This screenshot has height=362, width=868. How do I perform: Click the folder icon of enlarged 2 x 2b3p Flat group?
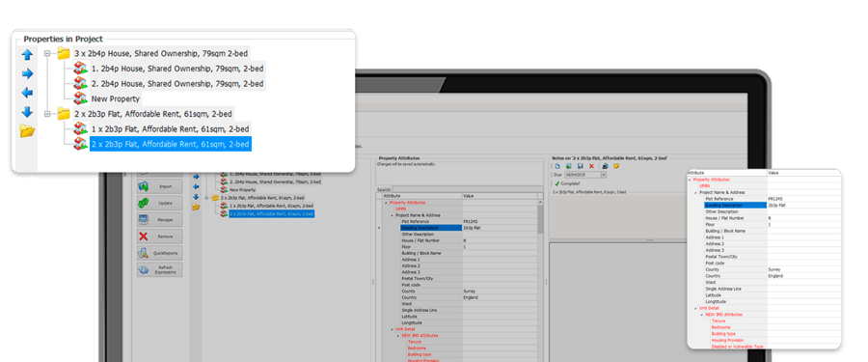tap(64, 114)
